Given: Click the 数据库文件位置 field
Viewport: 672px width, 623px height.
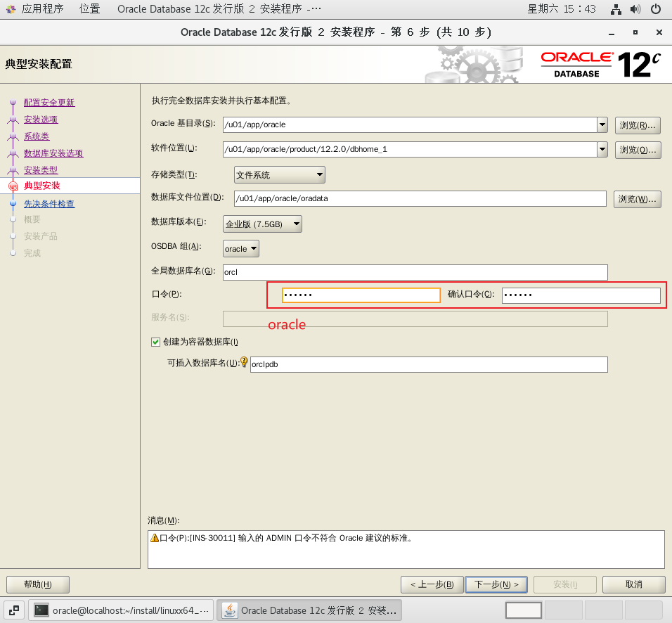Looking at the screenshot, I should (x=420, y=198).
